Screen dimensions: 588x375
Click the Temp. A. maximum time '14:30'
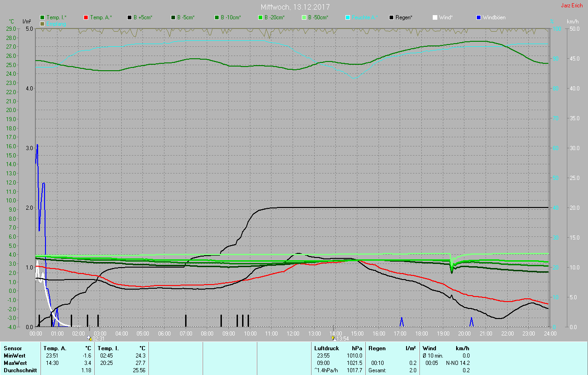point(52,363)
